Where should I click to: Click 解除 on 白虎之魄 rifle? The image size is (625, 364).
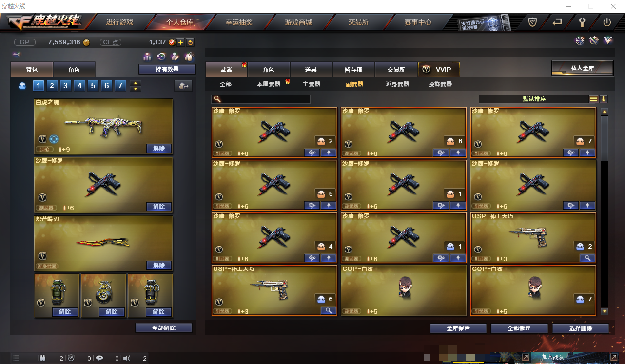[x=159, y=148]
